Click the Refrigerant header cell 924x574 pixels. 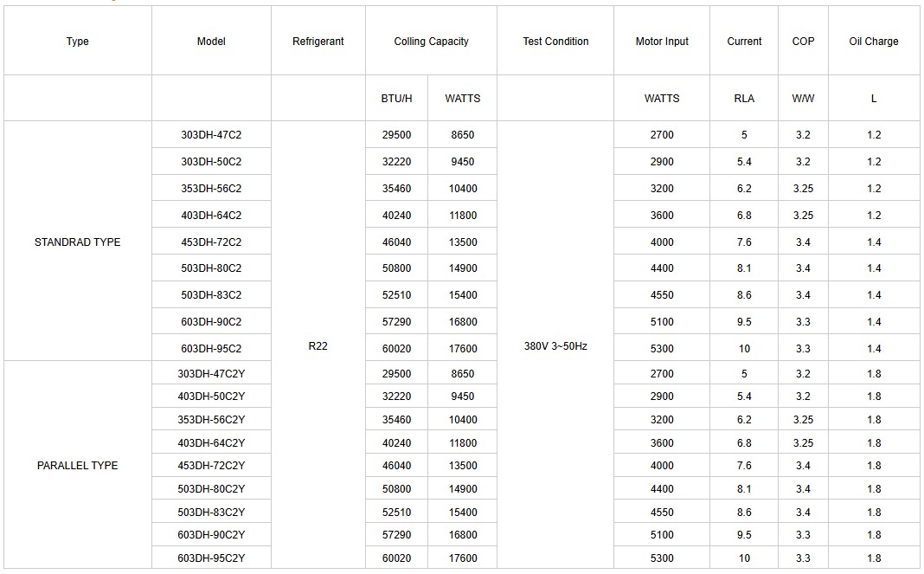(x=318, y=42)
